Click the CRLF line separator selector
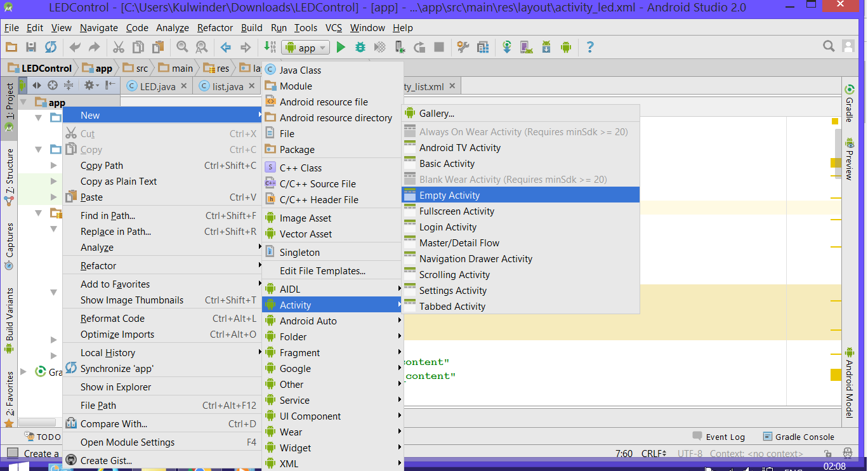The height and width of the screenshot is (471, 868). tap(654, 453)
